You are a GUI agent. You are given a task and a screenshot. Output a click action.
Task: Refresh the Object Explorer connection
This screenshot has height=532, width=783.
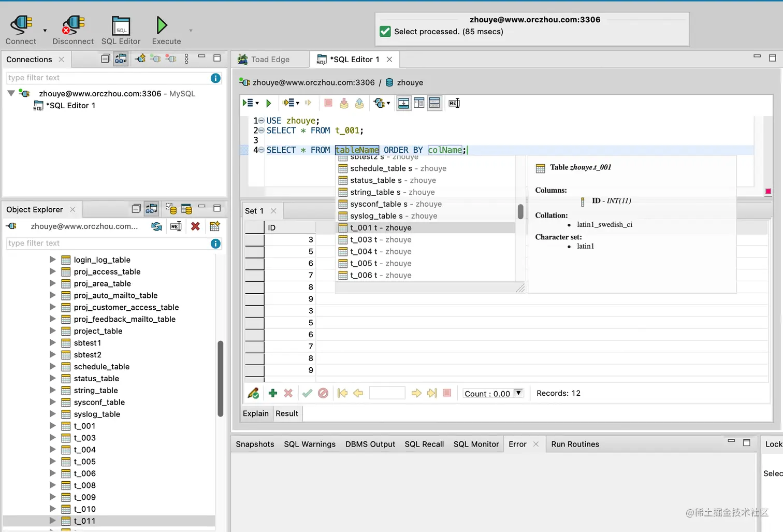point(156,226)
